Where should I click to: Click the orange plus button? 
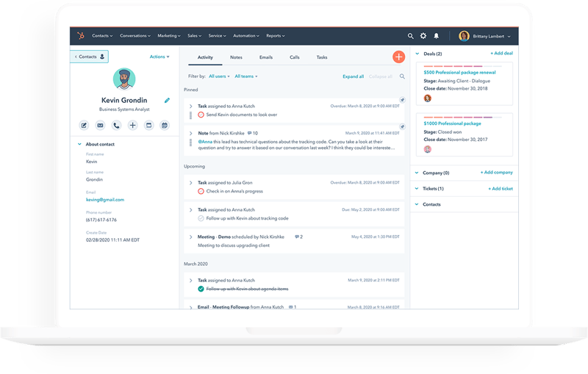coord(398,57)
